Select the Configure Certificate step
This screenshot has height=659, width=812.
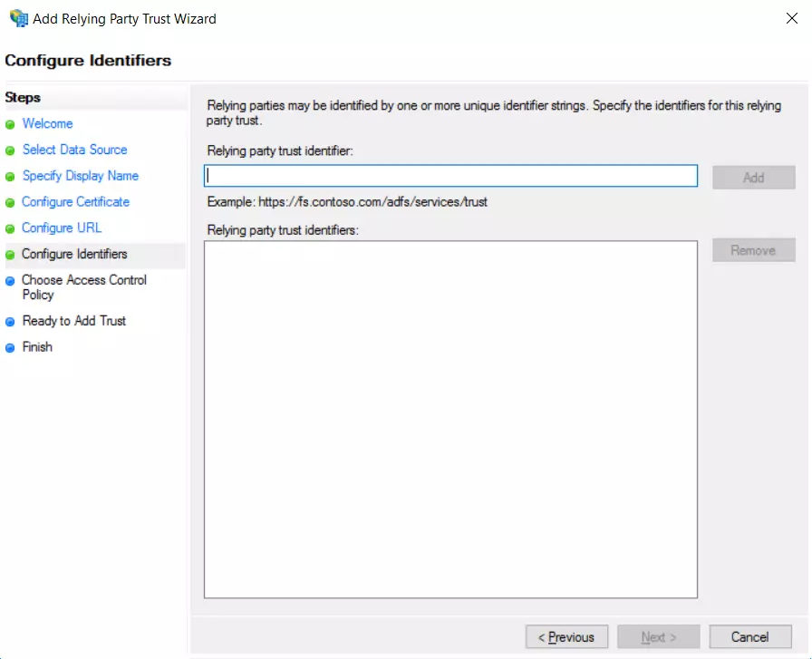[x=75, y=201]
